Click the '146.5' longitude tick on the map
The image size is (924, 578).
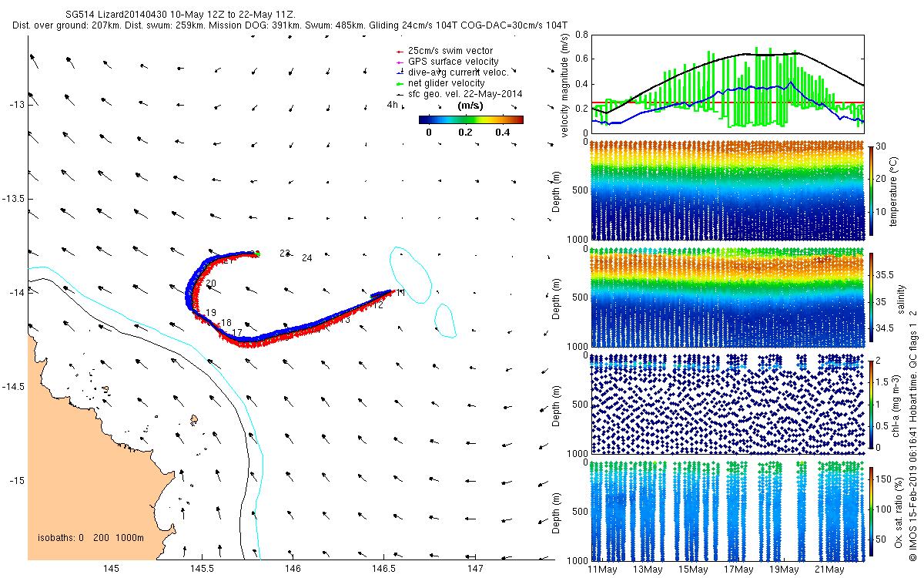384,569
